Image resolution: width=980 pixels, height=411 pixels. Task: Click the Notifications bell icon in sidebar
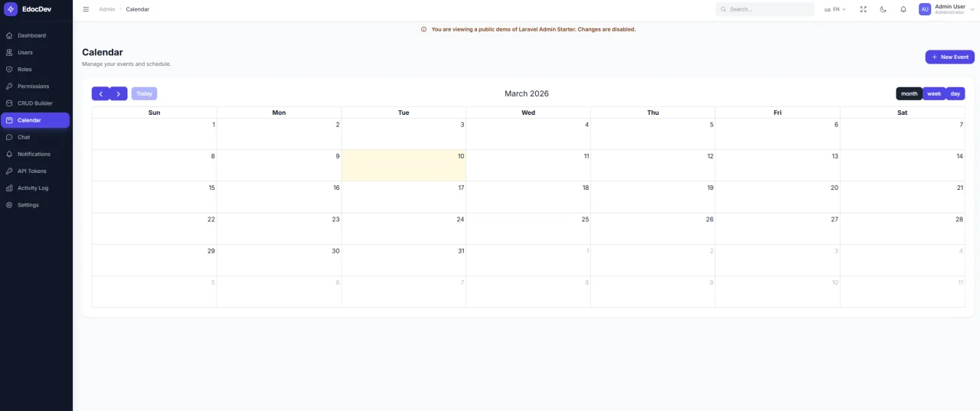9,154
